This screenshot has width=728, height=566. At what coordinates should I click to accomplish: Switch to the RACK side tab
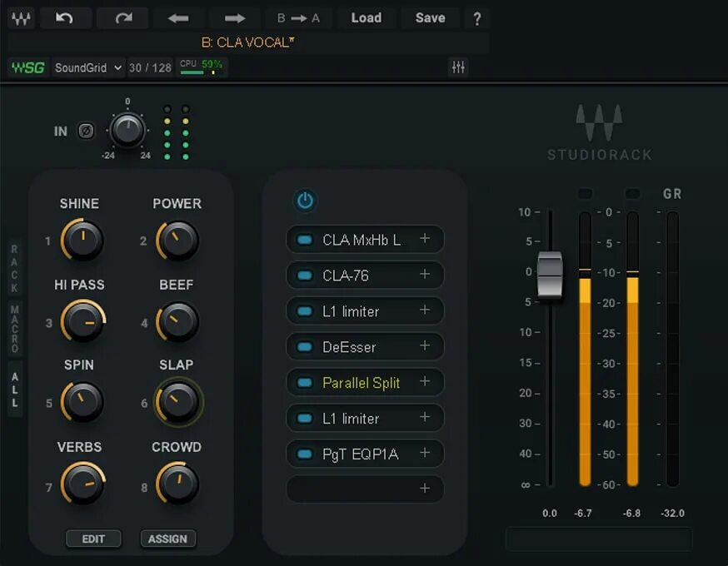[14, 269]
